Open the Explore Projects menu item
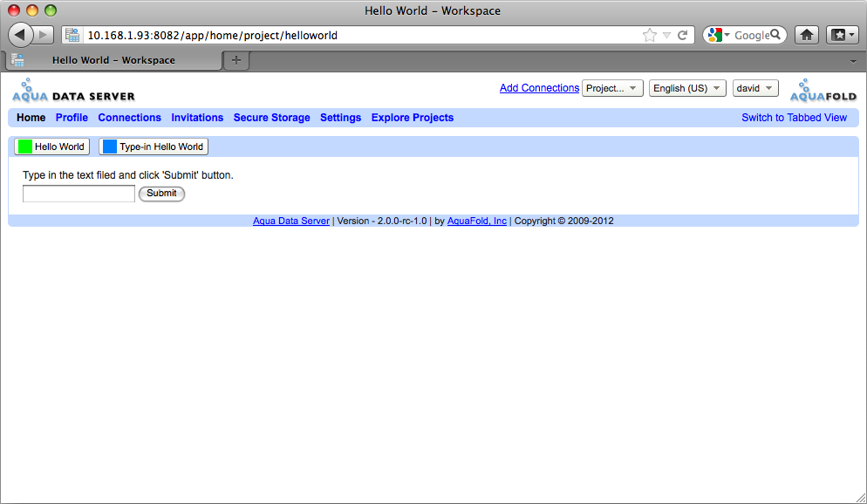Viewport: 867px width, 504px height. [413, 118]
